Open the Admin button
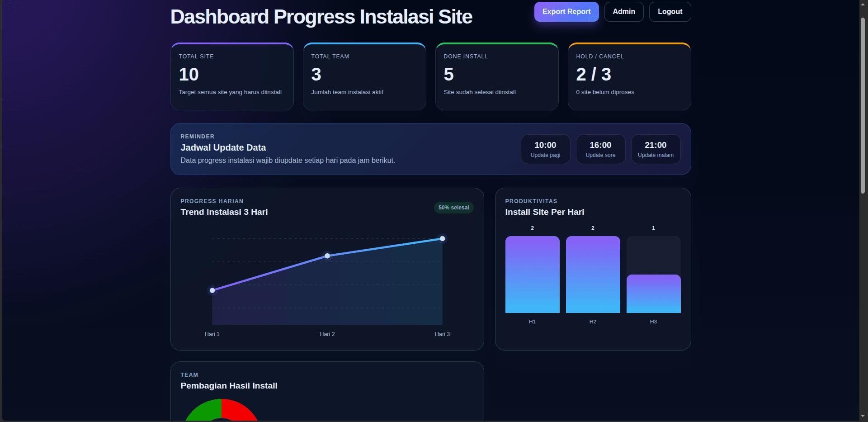This screenshot has height=422, width=868. pos(624,12)
